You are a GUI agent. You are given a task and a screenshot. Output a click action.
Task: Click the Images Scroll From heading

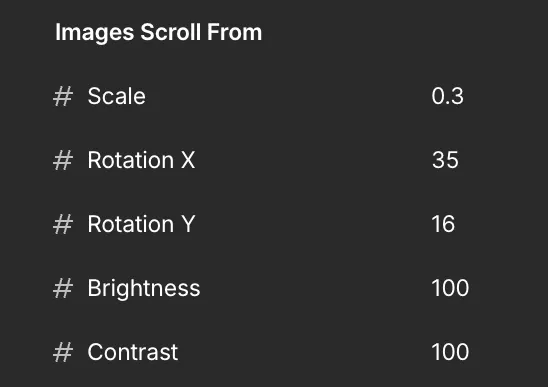[159, 33]
